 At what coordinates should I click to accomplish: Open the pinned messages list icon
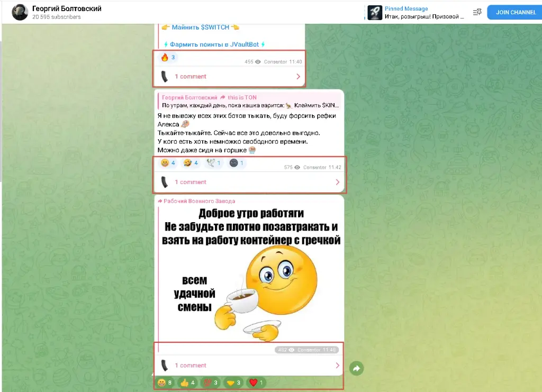click(x=477, y=13)
